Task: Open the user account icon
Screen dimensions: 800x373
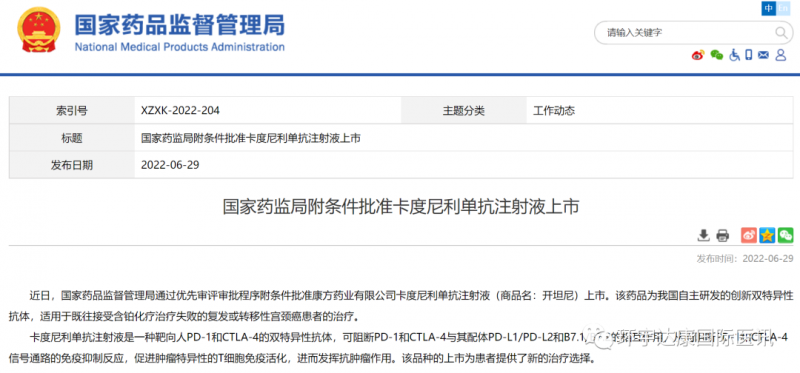Action: tap(781, 55)
